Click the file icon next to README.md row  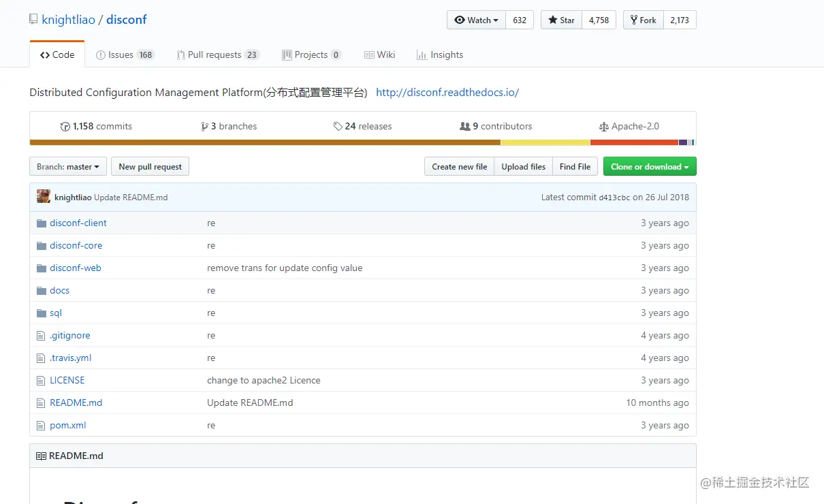click(x=41, y=403)
